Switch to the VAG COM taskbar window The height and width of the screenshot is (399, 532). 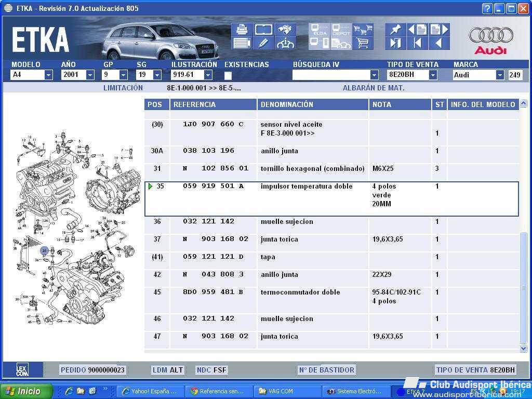pyautogui.click(x=287, y=391)
